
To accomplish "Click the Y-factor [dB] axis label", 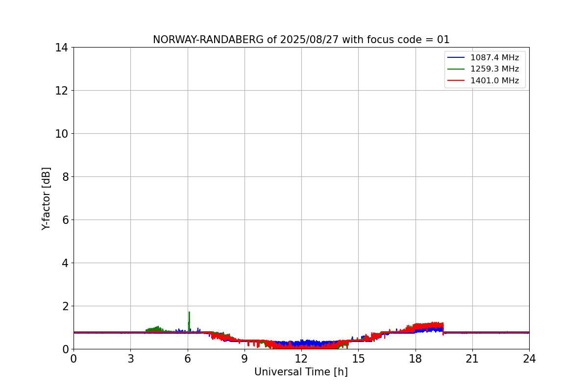I will 46,198.
